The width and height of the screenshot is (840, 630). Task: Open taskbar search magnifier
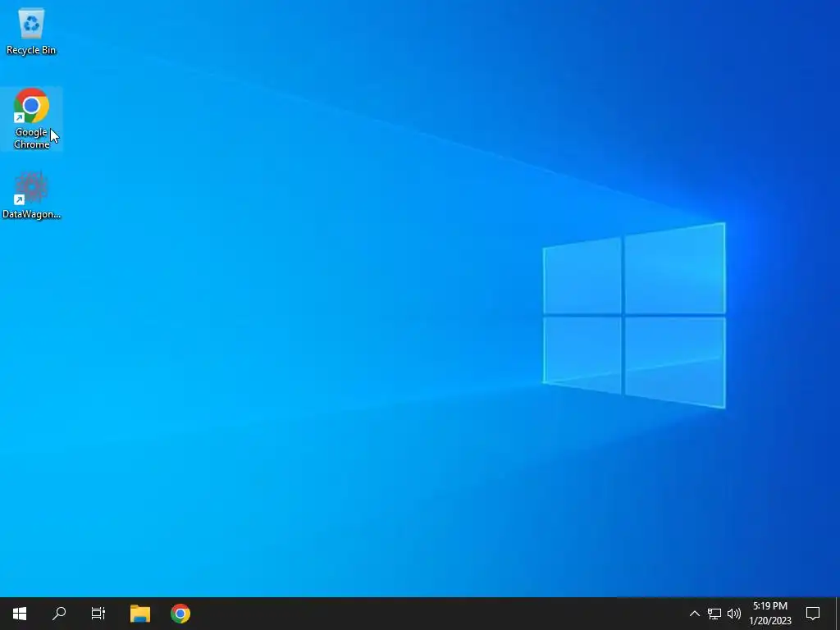pos(59,614)
